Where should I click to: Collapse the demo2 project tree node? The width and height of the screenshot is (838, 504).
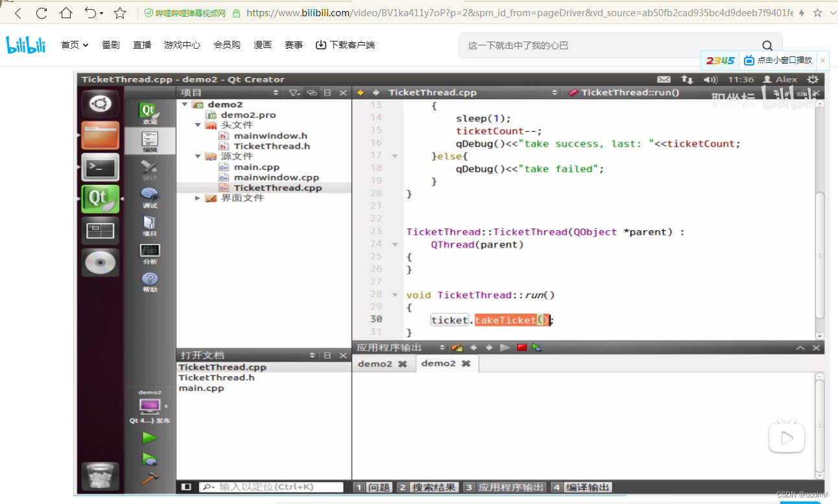pyautogui.click(x=185, y=104)
